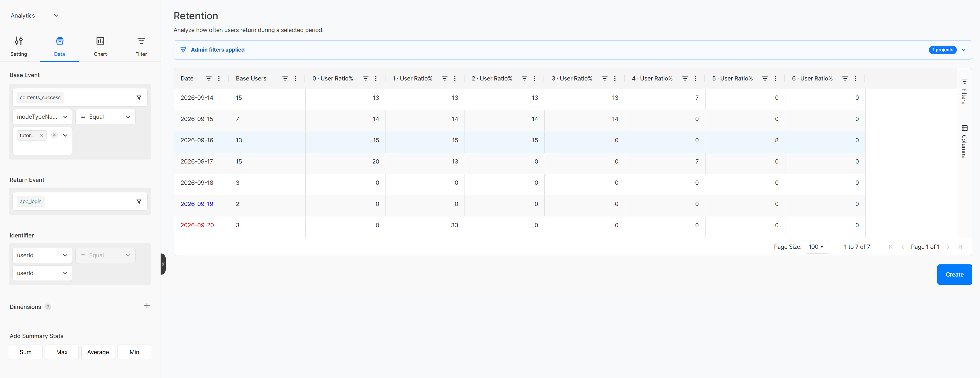Add a new dimension with plus icon
This screenshot has height=378, width=980.
coord(147,306)
